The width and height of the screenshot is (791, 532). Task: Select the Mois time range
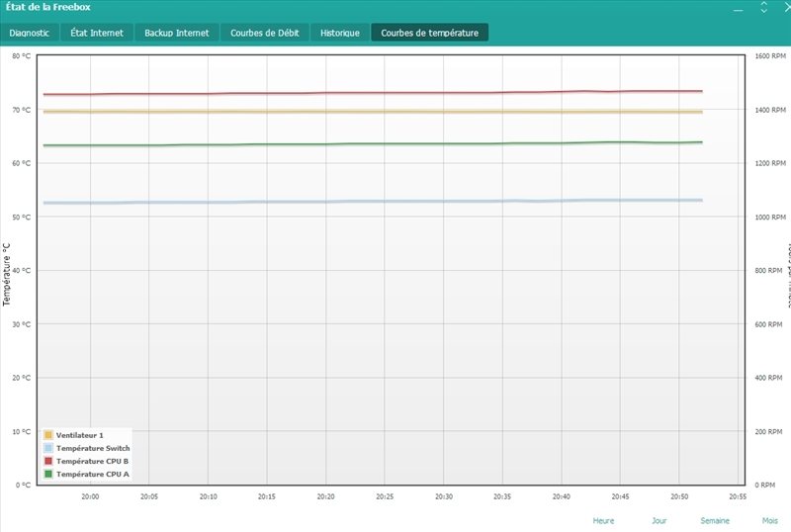coord(769,520)
